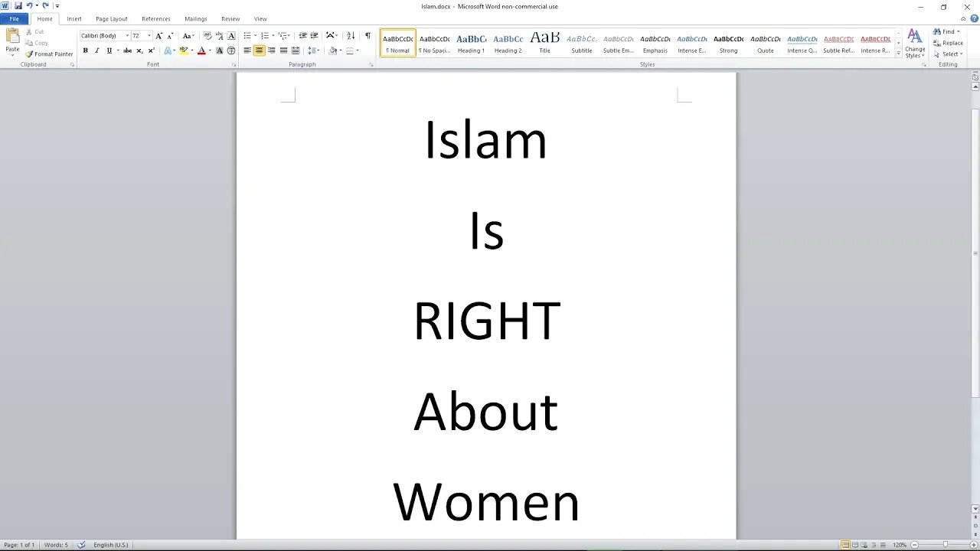Click the Paste clipboard icon
980x551 pixels.
click(x=12, y=35)
